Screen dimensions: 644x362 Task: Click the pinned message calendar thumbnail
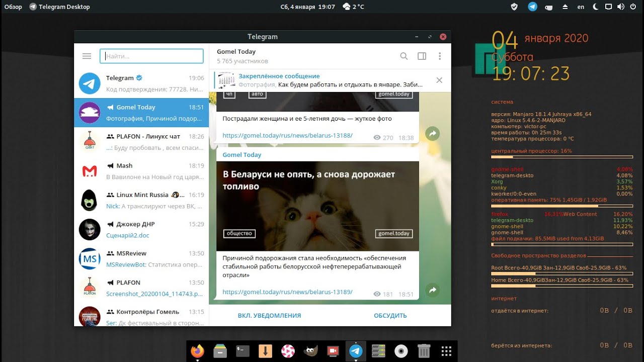pyautogui.click(x=227, y=80)
